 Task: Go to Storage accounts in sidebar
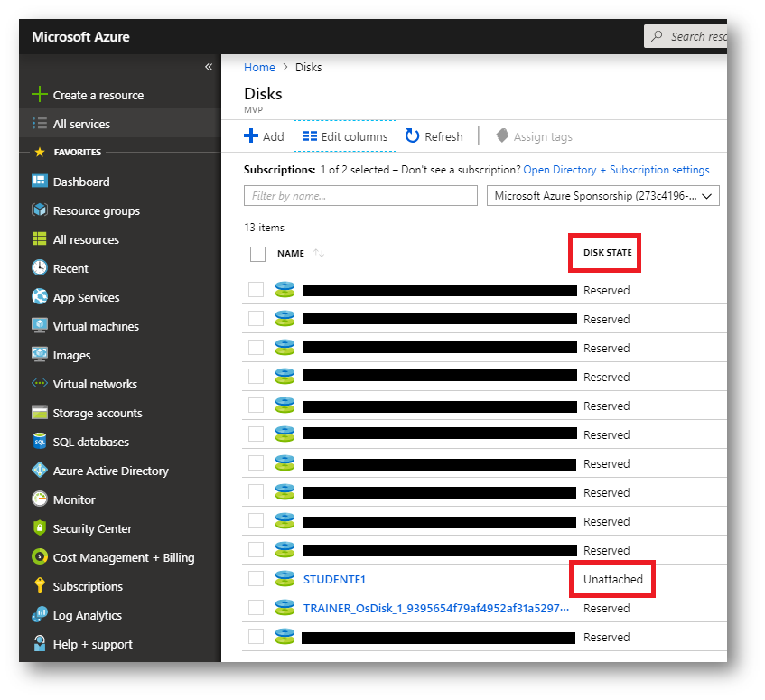[98, 413]
